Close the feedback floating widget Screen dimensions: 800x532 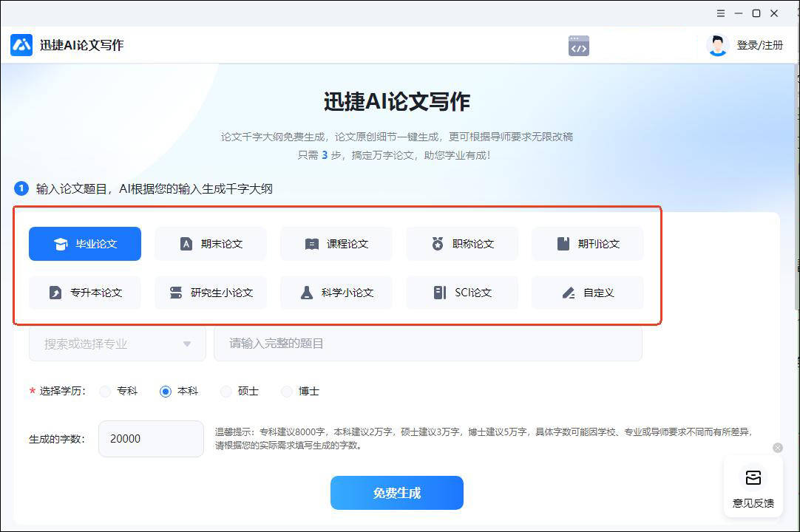[777, 448]
